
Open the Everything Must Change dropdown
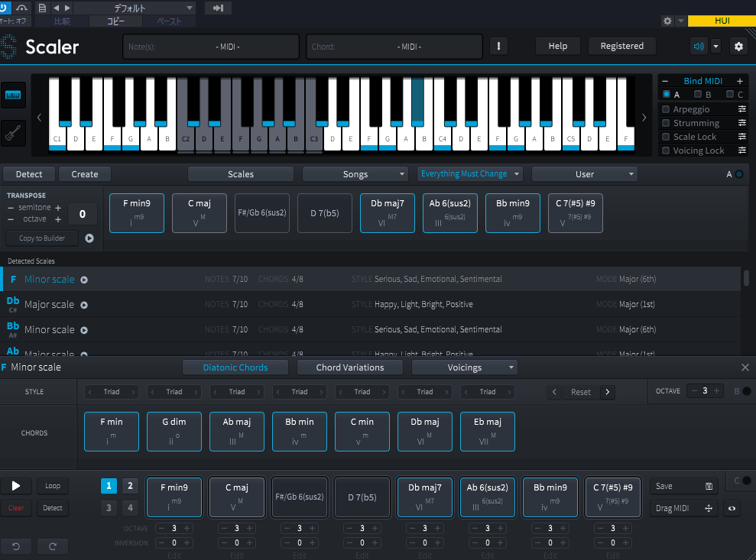(x=470, y=174)
